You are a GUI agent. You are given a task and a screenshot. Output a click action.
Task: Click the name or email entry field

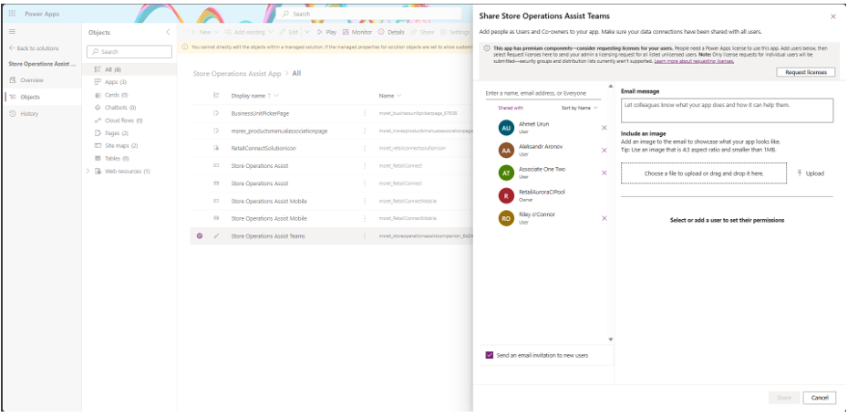(542, 93)
